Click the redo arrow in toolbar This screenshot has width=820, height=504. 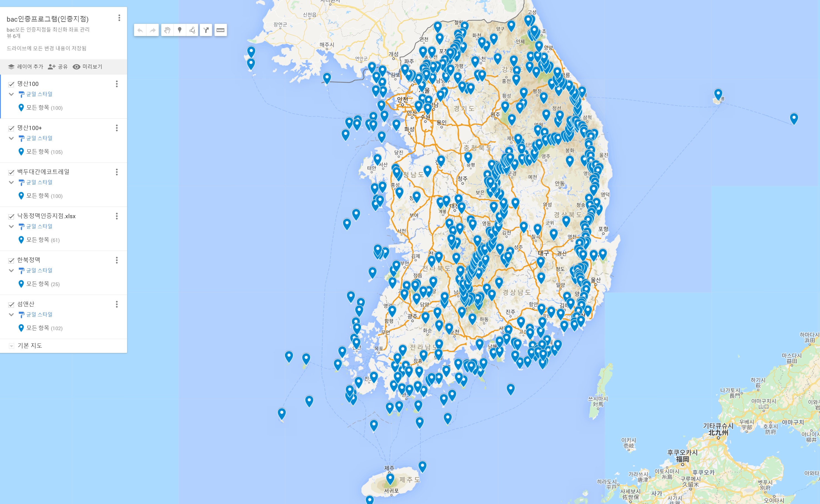click(153, 30)
